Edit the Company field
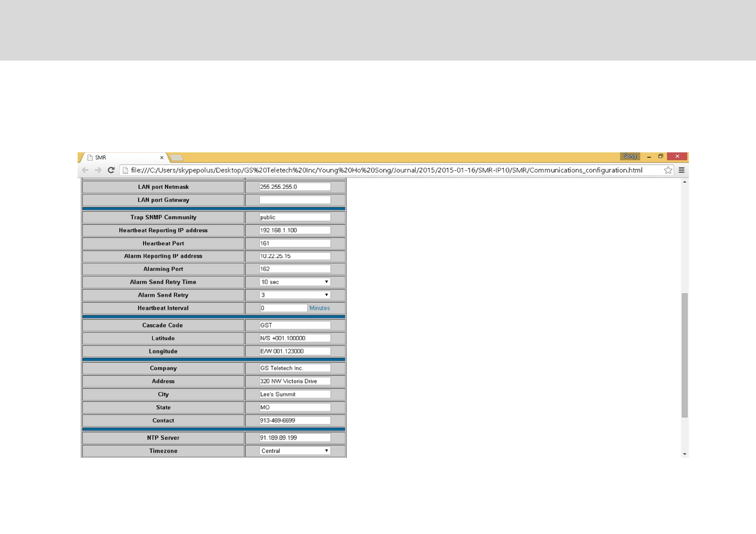Viewport: 756px width, 534px height. [x=295, y=368]
